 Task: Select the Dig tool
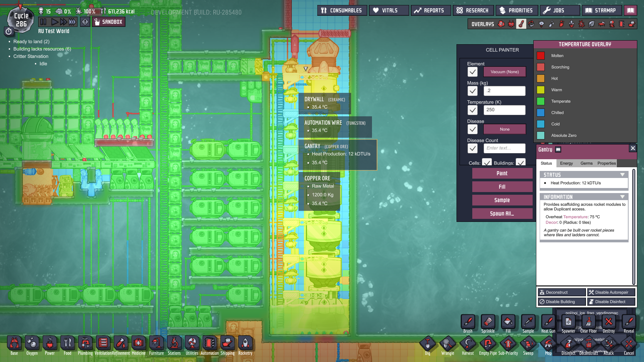[x=427, y=344]
